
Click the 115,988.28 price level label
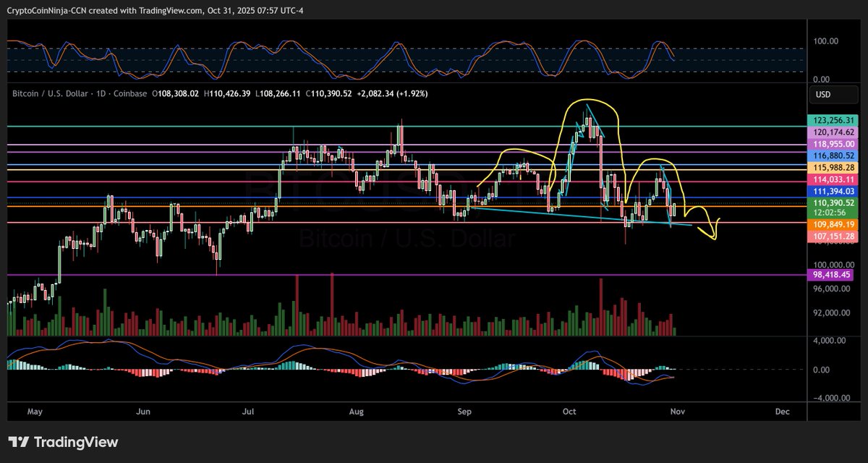coord(832,167)
